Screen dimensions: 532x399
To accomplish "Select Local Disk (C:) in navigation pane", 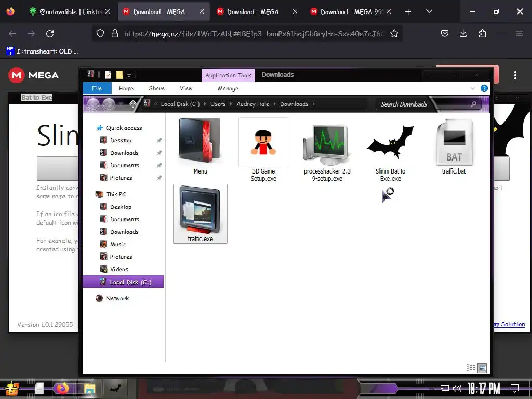I will pyautogui.click(x=123, y=282).
